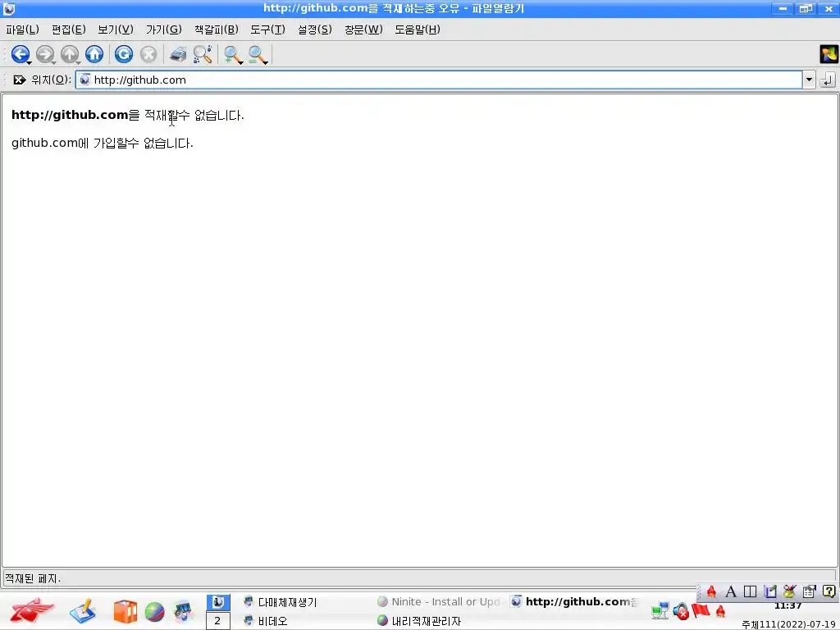This screenshot has width=840, height=630.
Task: Click the clipboard tray icon left of help
Action: [809, 591]
